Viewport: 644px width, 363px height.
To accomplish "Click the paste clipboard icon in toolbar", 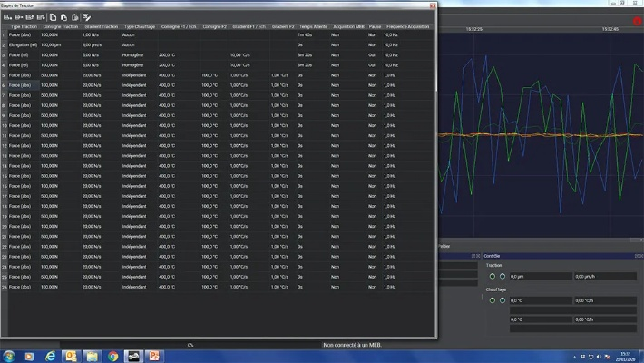I will click(65, 17).
